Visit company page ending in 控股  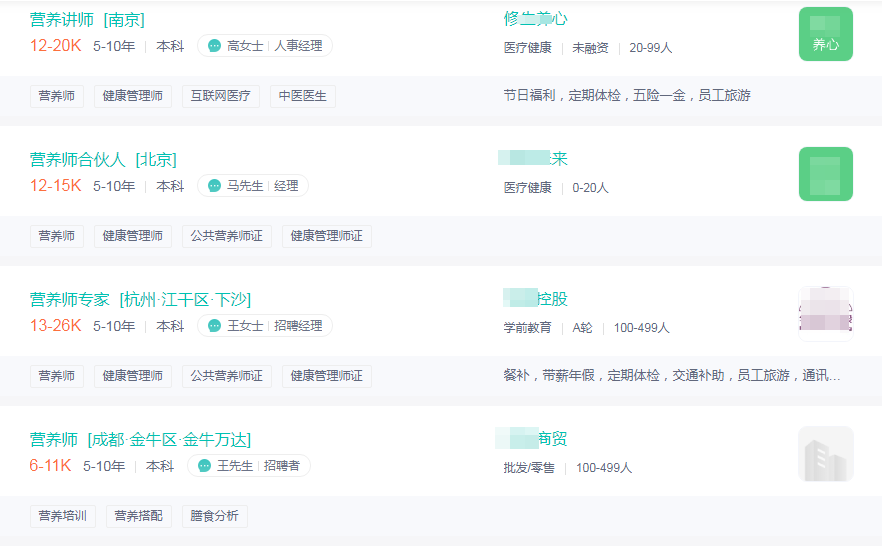tap(536, 299)
